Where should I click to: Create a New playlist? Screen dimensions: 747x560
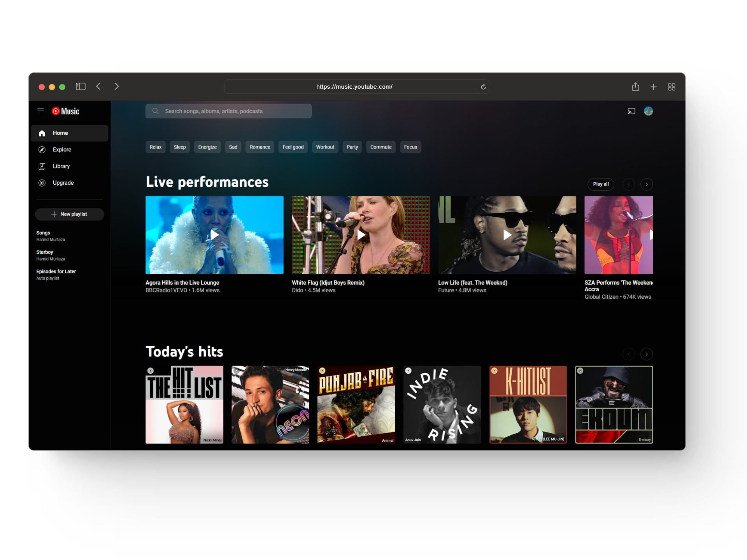point(70,214)
